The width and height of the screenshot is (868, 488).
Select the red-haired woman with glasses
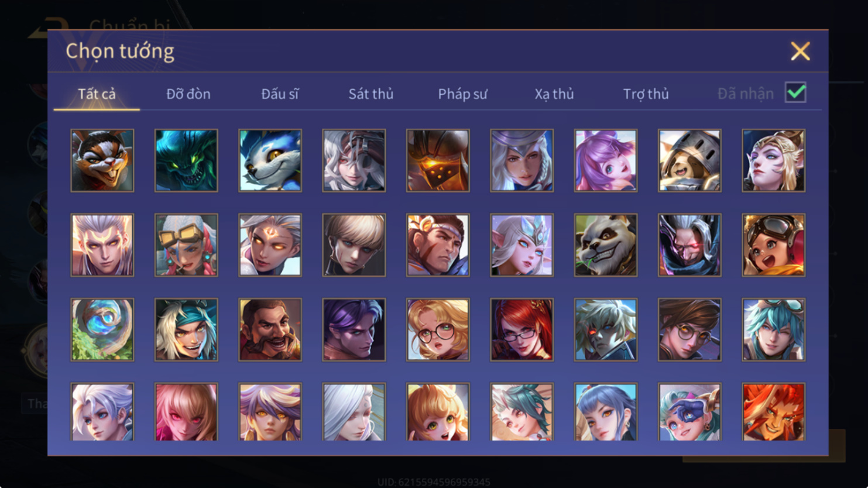(522, 329)
